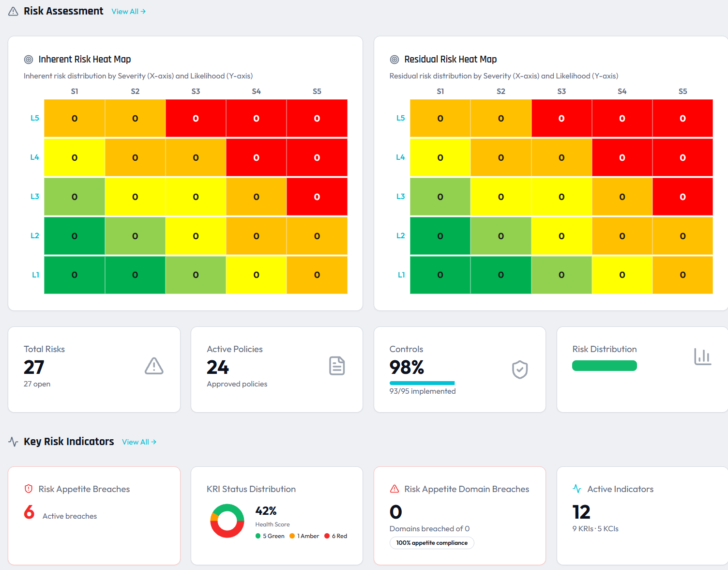The height and width of the screenshot is (570, 728).
Task: Open View All link for Key Risk Indicators
Action: (x=139, y=442)
